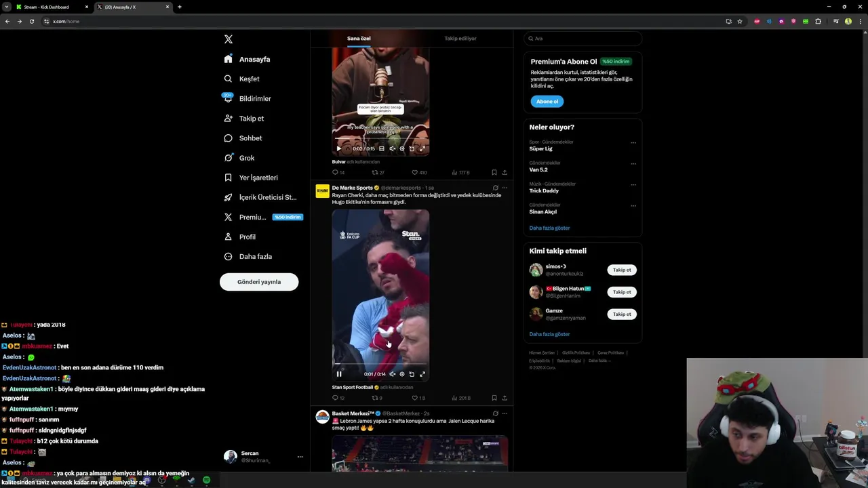The width and height of the screenshot is (868, 488).
Task: Open Anasayfa from the sidebar
Action: coord(248,59)
